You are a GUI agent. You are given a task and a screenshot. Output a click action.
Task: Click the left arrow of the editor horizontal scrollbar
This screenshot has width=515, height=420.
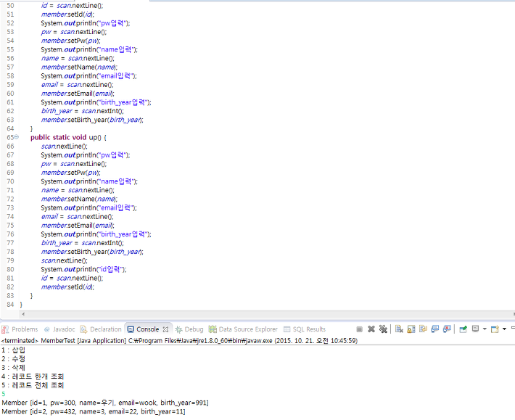tap(23, 314)
